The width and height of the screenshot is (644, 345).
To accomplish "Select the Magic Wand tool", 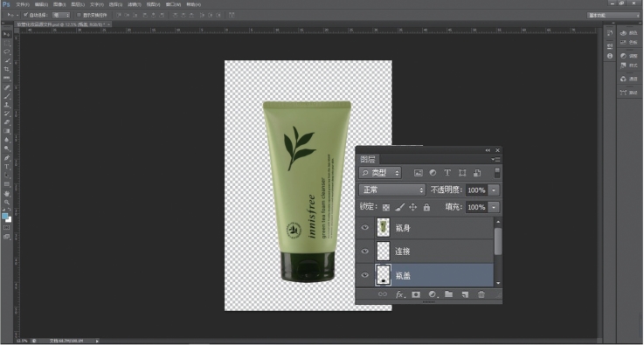I will [7, 60].
